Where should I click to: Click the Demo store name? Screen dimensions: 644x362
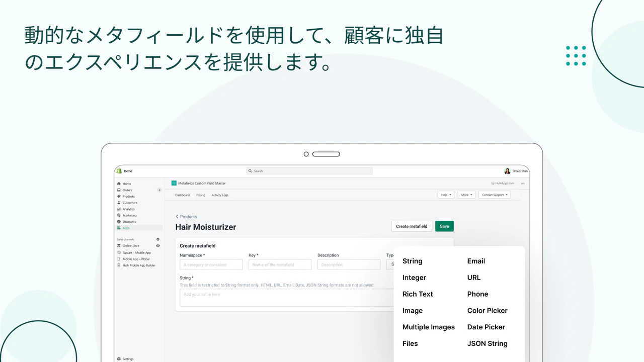pos(128,171)
